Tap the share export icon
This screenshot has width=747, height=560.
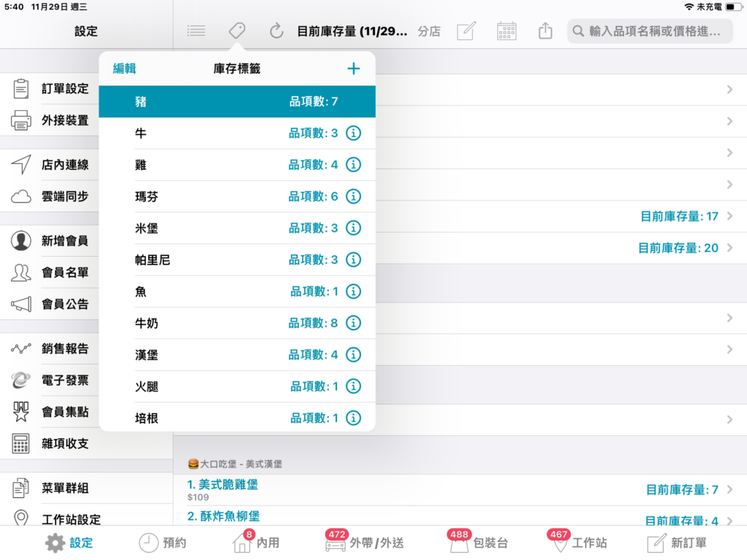[x=545, y=31]
